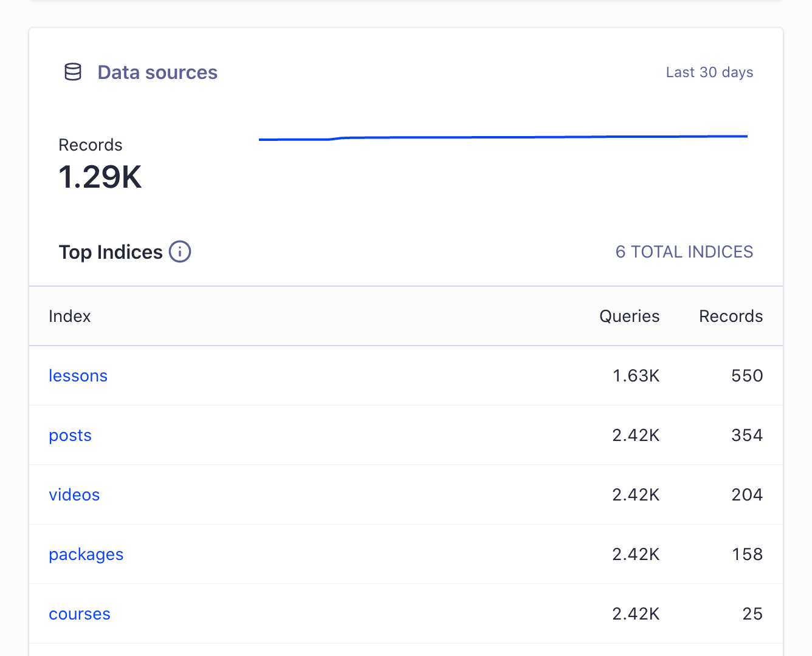The image size is (812, 656).
Task: Open the posts index
Action: click(70, 436)
